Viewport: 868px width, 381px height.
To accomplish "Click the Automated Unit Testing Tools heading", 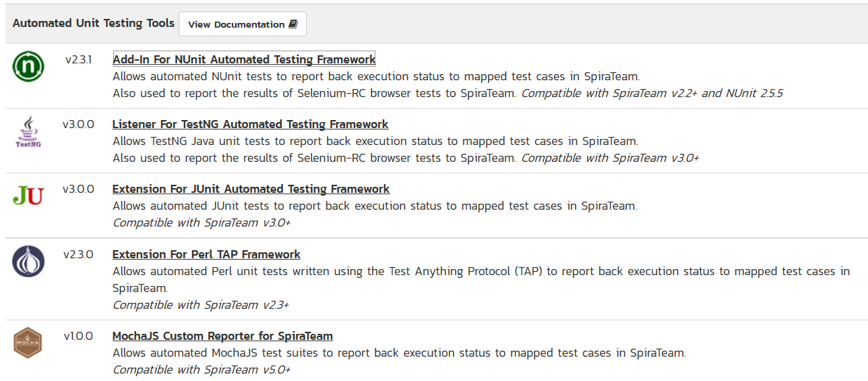I will coord(94,24).
